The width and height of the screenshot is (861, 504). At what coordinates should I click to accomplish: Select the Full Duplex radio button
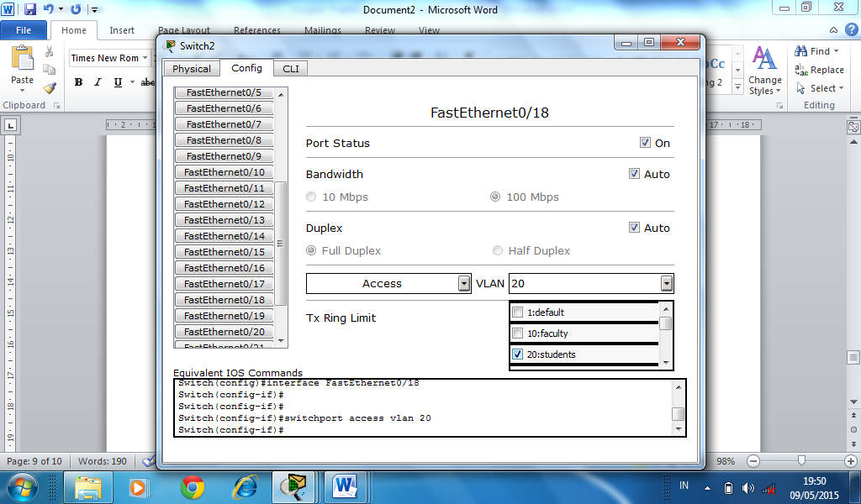[x=311, y=250]
